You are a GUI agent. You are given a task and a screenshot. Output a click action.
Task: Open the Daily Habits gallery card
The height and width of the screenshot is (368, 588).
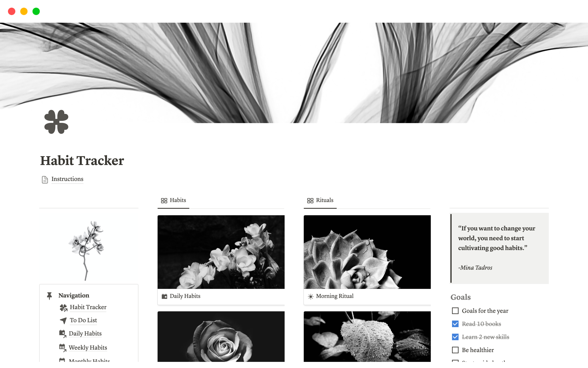(221, 259)
